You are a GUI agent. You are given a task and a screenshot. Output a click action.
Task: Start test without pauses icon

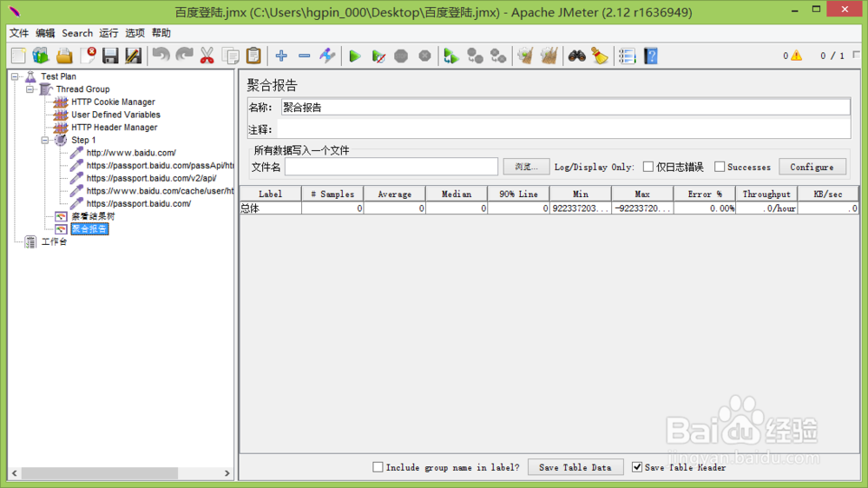pyautogui.click(x=378, y=56)
